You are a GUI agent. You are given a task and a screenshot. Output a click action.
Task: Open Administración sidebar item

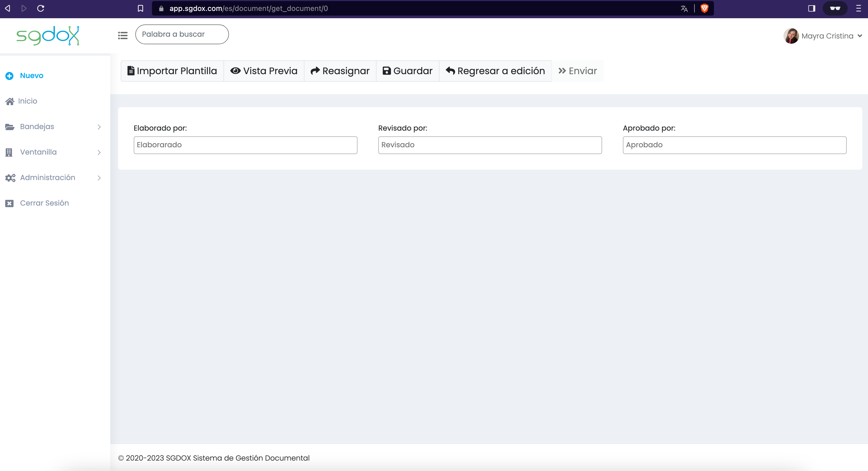click(48, 177)
